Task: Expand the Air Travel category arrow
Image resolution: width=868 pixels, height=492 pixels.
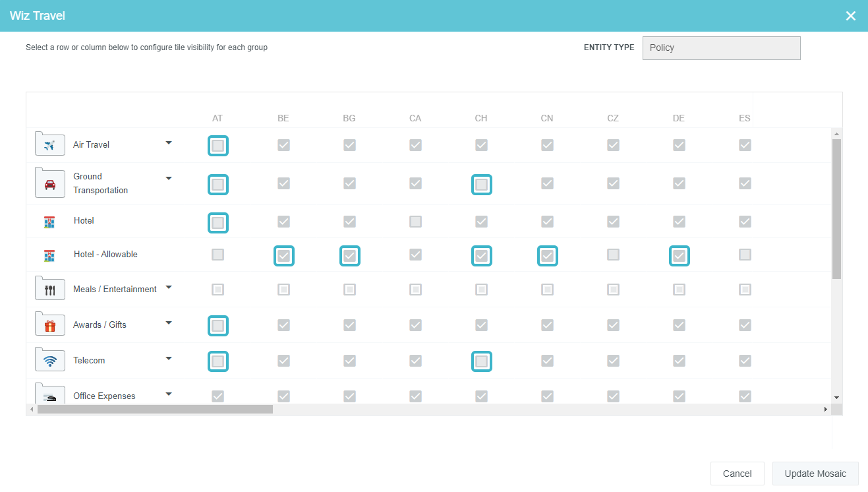Action: (169, 142)
